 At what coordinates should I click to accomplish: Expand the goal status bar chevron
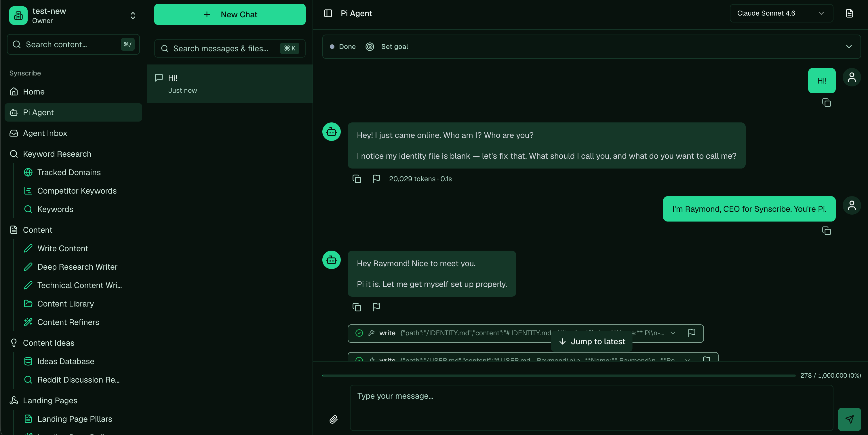point(849,47)
